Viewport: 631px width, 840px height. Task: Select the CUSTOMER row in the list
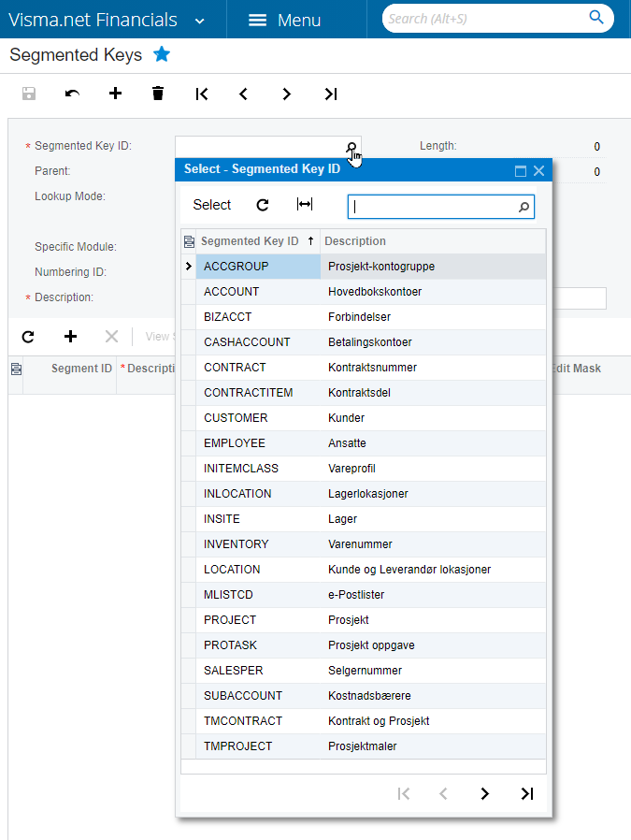(x=236, y=418)
